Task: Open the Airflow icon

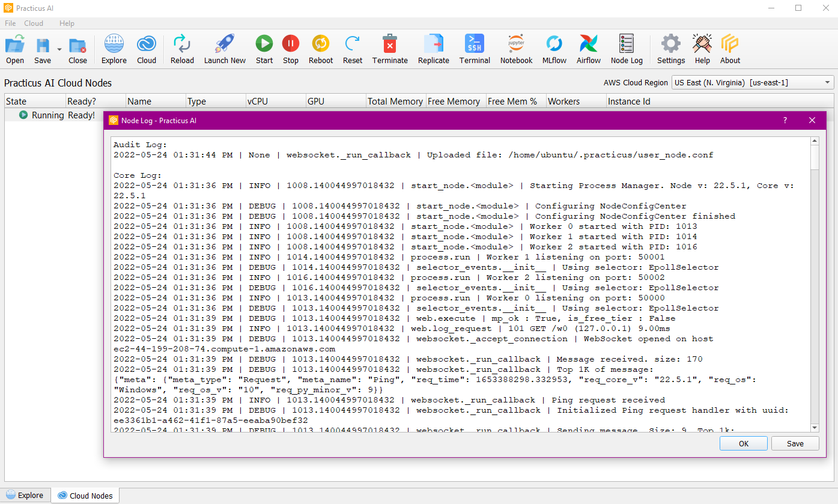Action: pyautogui.click(x=589, y=49)
